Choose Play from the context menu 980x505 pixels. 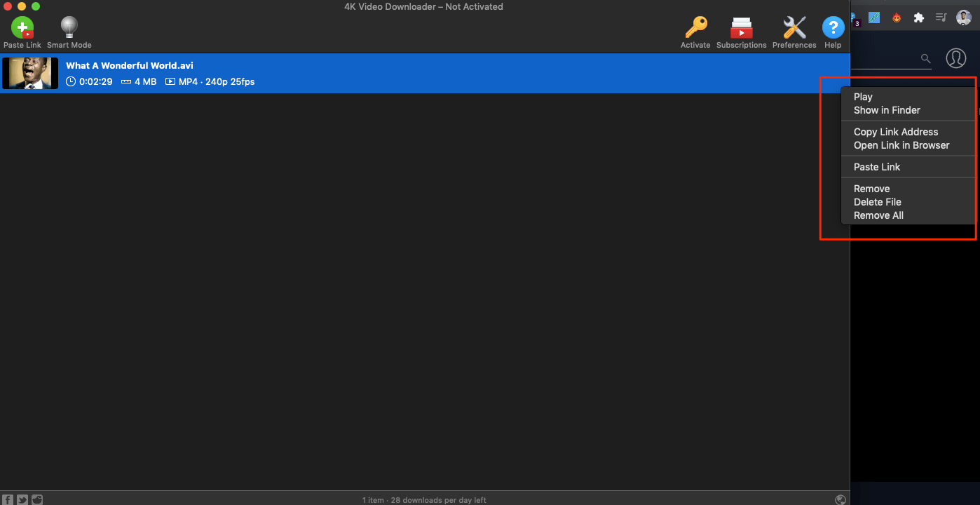point(863,97)
